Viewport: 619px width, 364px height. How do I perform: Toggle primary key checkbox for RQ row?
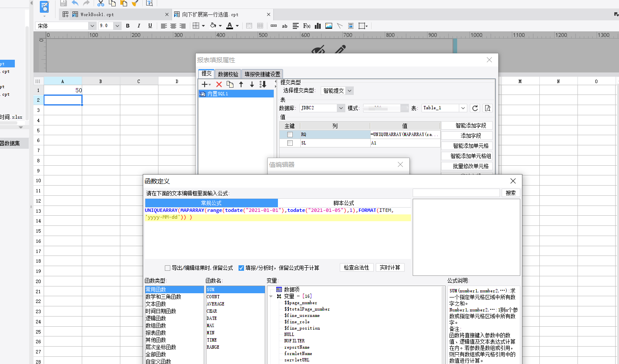coord(290,134)
